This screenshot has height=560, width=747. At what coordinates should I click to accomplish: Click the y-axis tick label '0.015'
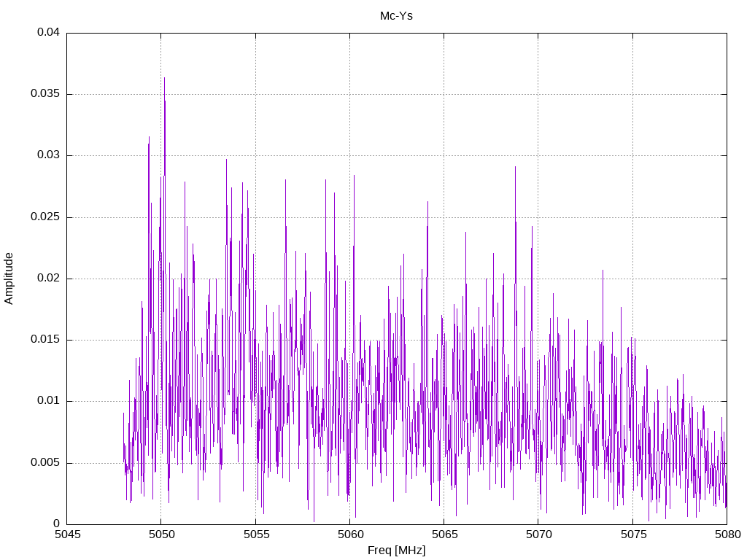pos(45,340)
